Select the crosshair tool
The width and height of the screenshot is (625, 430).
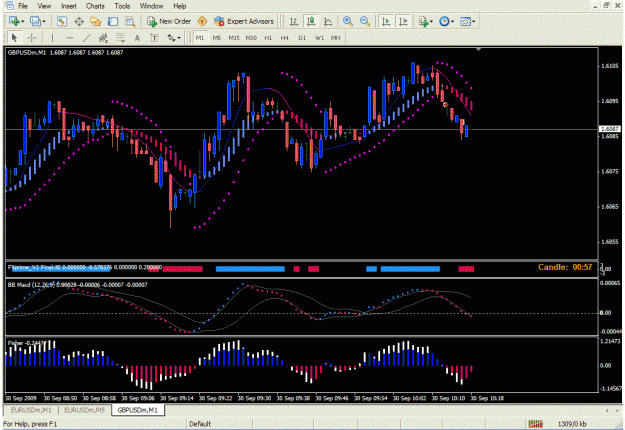(x=31, y=38)
